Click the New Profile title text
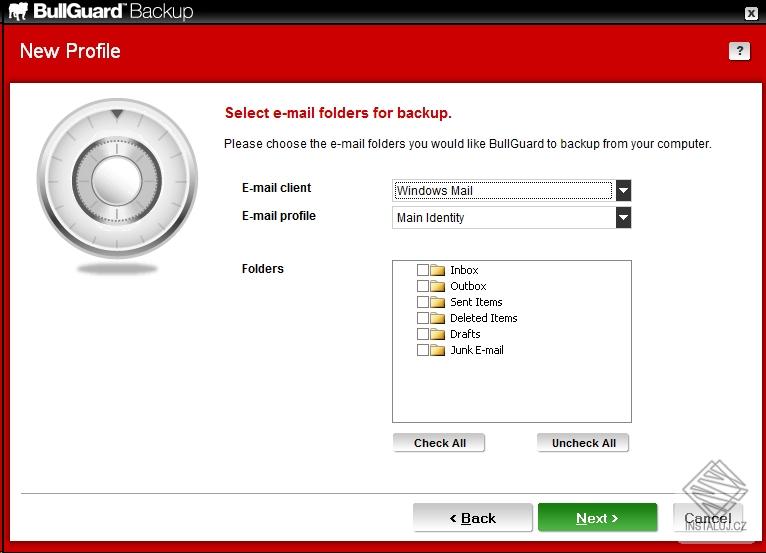This screenshot has height=553, width=766. (70, 51)
